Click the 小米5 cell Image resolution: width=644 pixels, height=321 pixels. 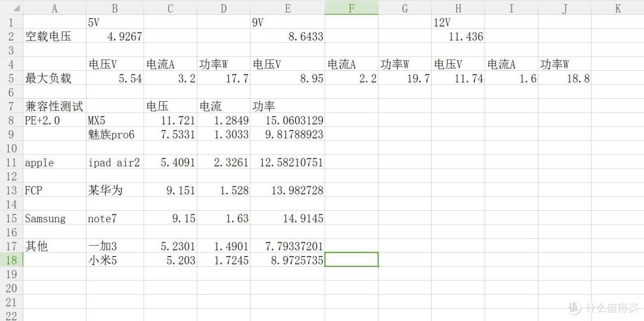click(115, 260)
